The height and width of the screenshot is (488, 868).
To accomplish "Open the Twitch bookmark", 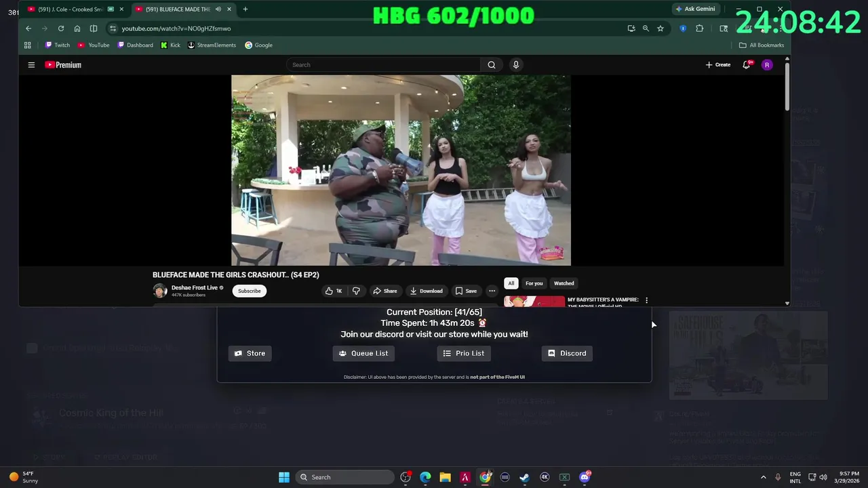I will point(57,45).
